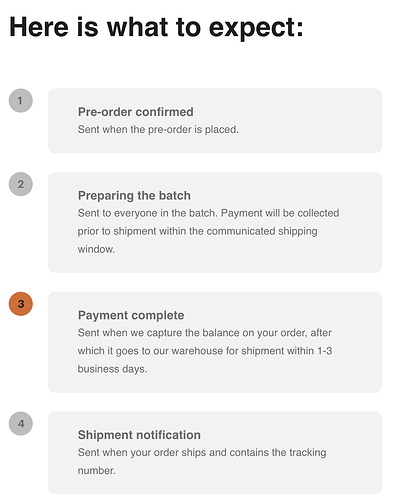Click the 'Payment complete' title
396x500 pixels.
click(131, 315)
